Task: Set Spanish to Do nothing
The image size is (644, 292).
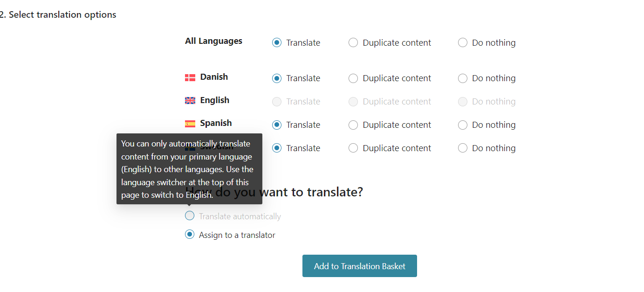Action: tap(462, 125)
